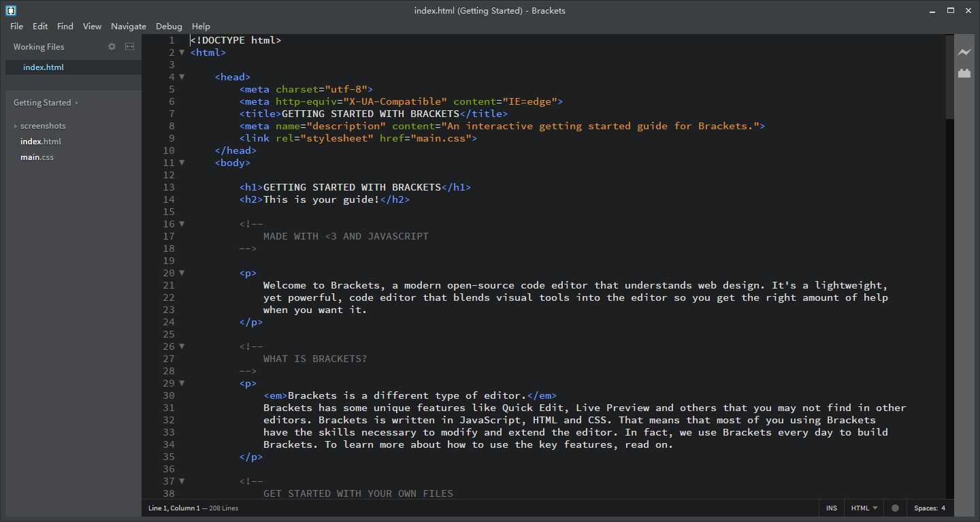Click the indentation size value 4
The width and height of the screenshot is (980, 522).
pyautogui.click(x=943, y=508)
